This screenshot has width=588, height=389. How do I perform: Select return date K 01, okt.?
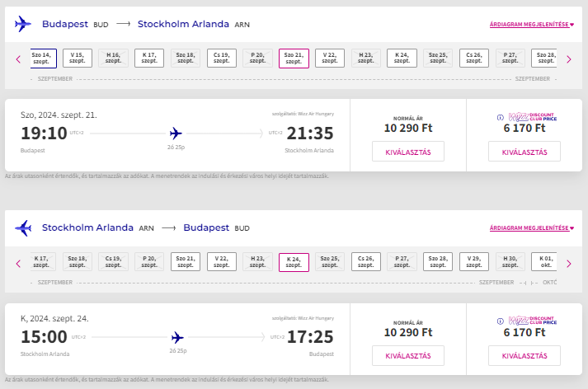coord(544,261)
